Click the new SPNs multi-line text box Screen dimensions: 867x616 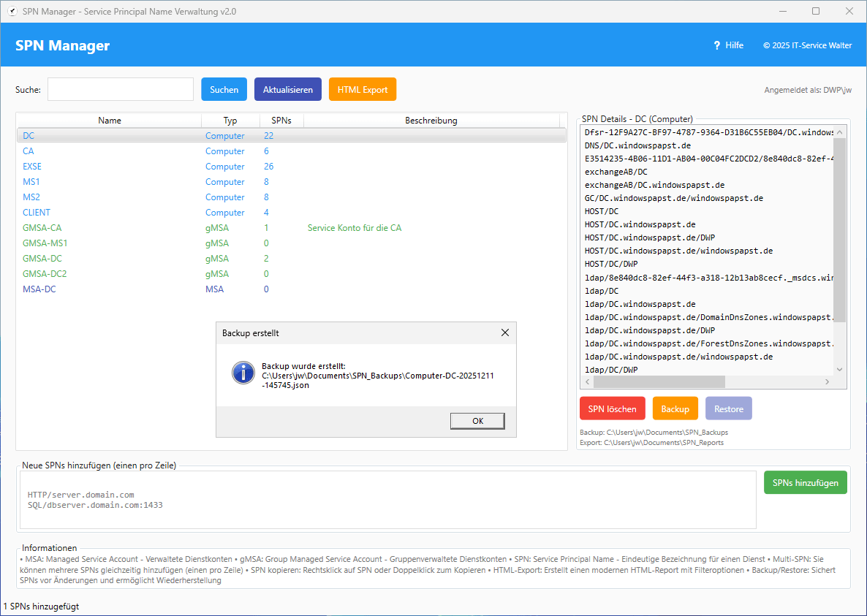[387, 500]
